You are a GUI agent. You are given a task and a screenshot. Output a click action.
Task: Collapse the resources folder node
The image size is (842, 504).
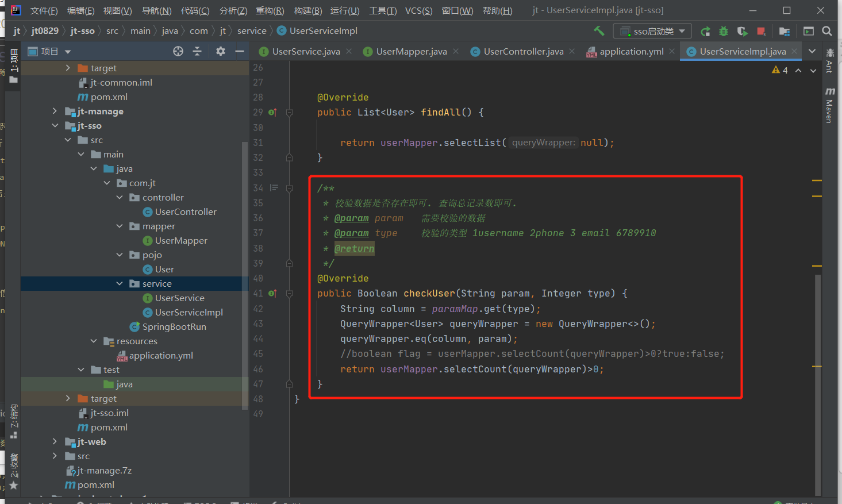point(94,341)
